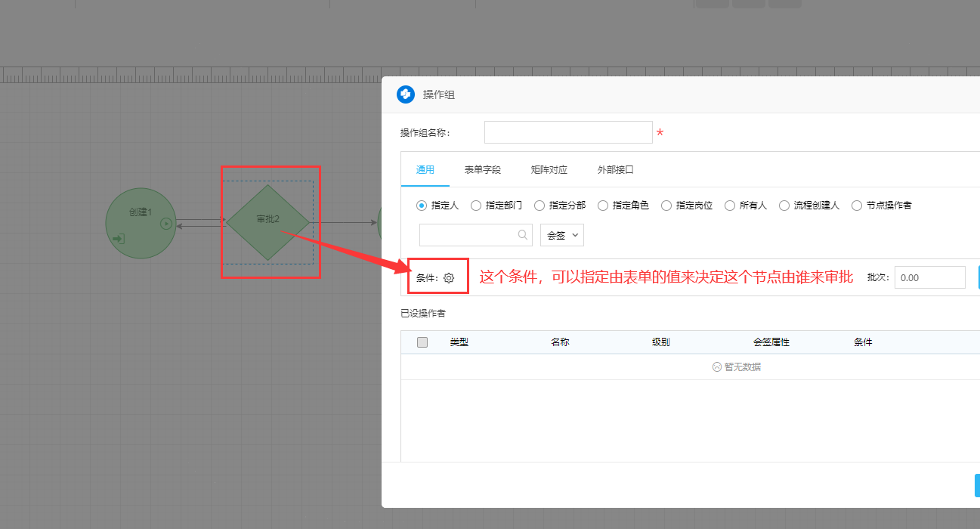Screen dimensions: 980x529
Task: Switch to the 矩阵对应 tab
Action: [x=549, y=170]
